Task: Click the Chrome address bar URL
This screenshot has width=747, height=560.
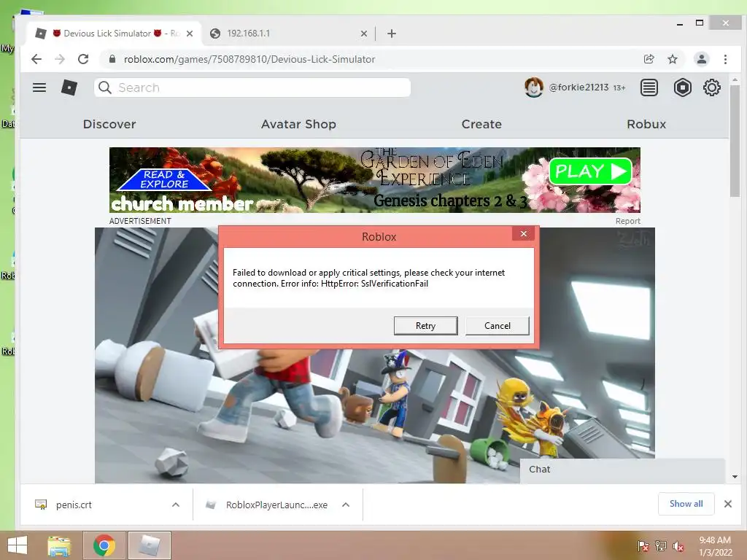Action: [x=249, y=59]
